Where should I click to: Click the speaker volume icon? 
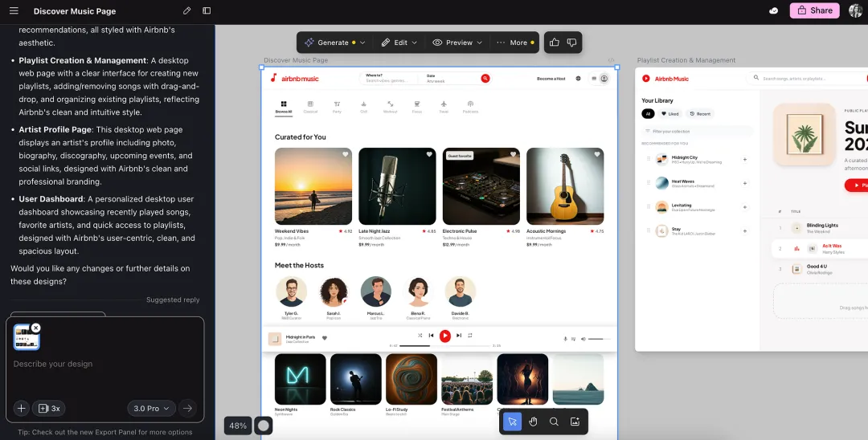click(x=583, y=339)
